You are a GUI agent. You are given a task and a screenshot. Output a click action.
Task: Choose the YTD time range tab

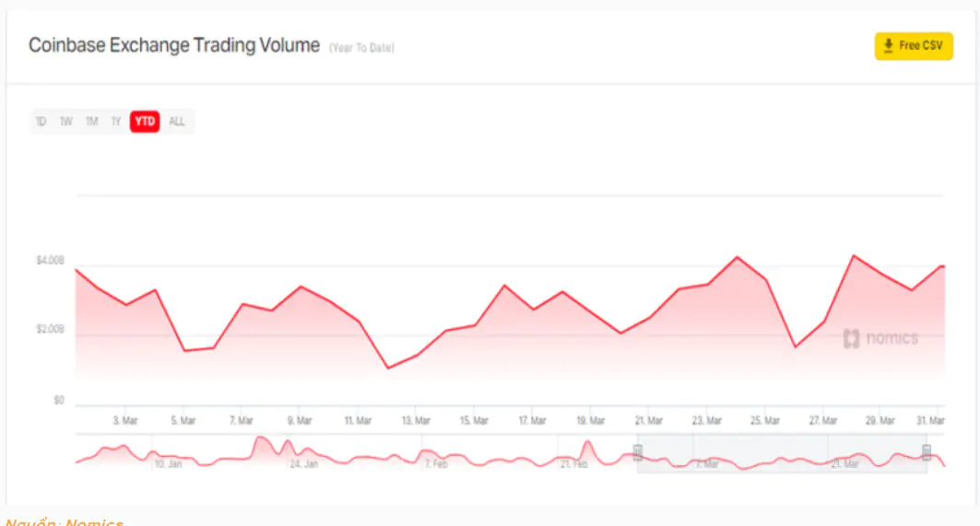pyautogui.click(x=145, y=122)
